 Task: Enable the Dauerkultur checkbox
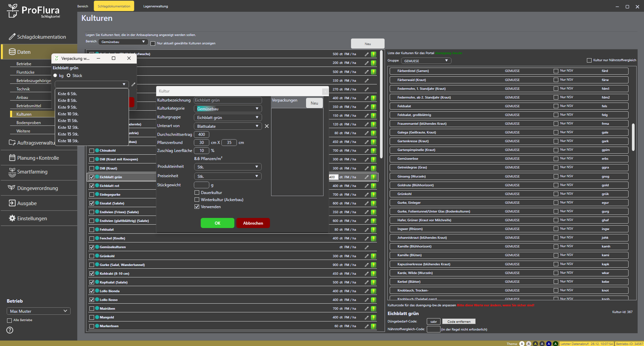point(197,193)
